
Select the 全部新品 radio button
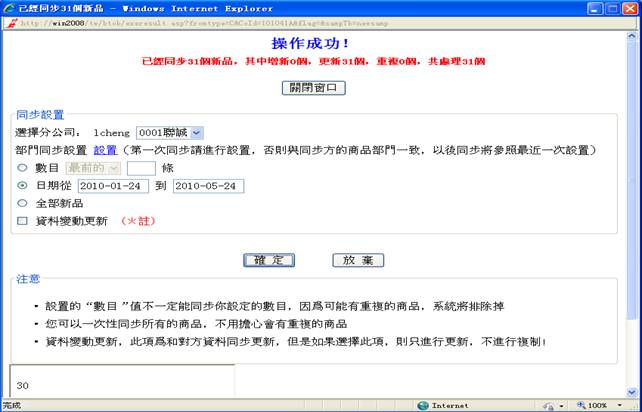[22, 203]
